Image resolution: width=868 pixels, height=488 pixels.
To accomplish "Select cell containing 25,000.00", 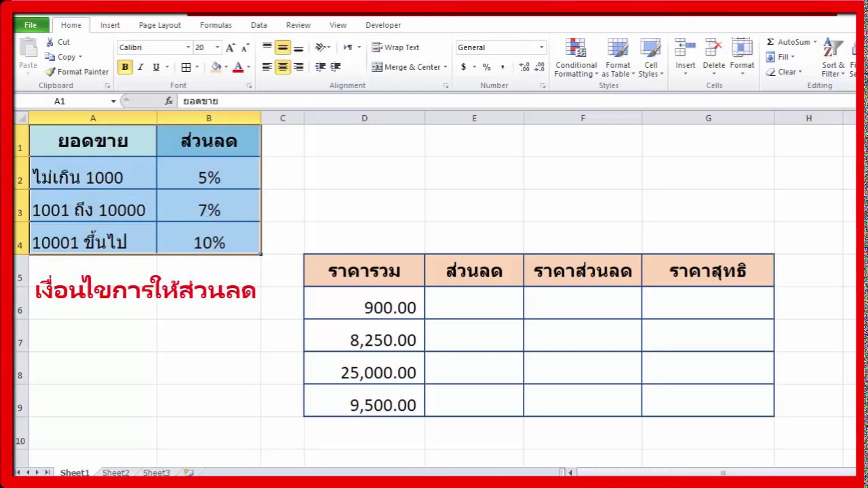I will tap(364, 368).
